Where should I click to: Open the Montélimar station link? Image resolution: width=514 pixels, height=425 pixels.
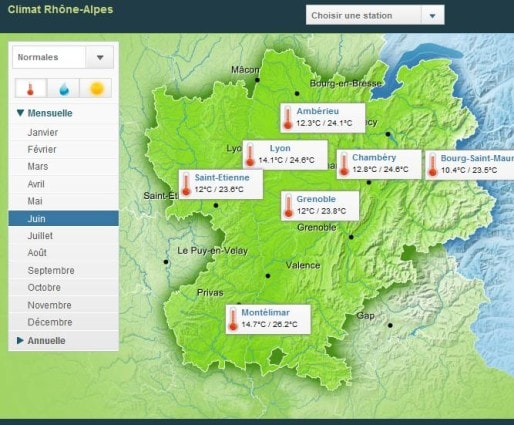[x=265, y=312]
